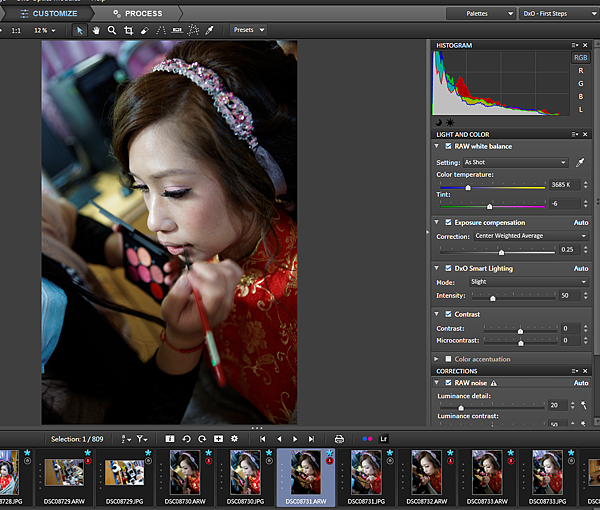600x510 pixels.
Task: Switch to the Process tab
Action: (x=143, y=13)
